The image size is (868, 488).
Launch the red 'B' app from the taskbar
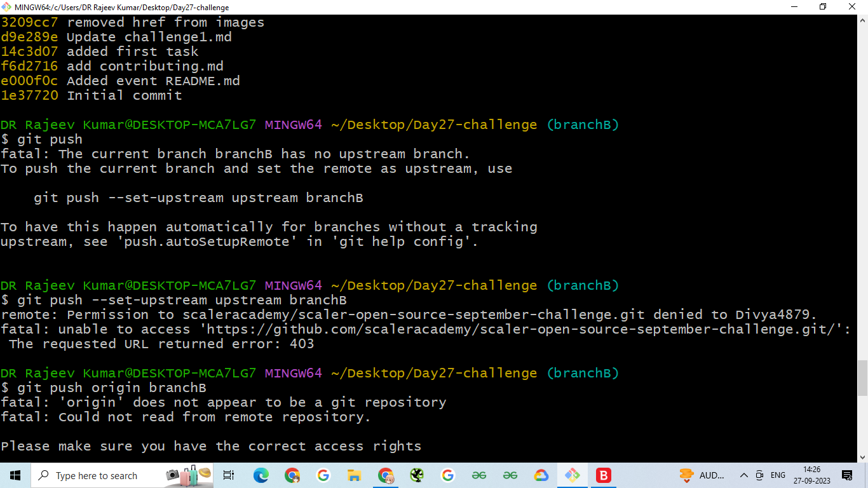click(x=603, y=475)
